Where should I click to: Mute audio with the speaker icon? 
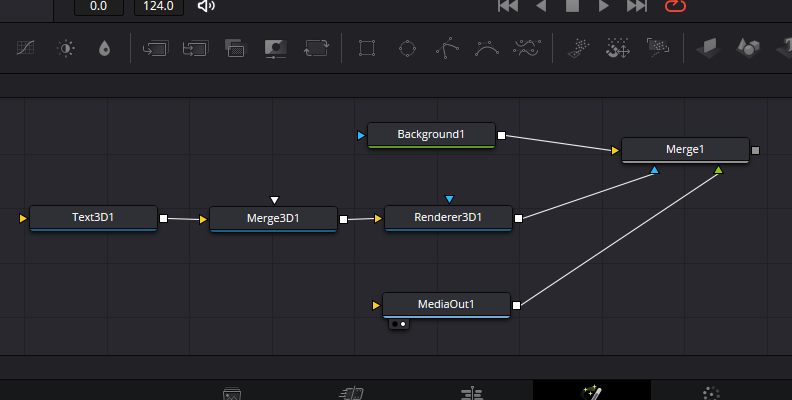[x=206, y=6]
